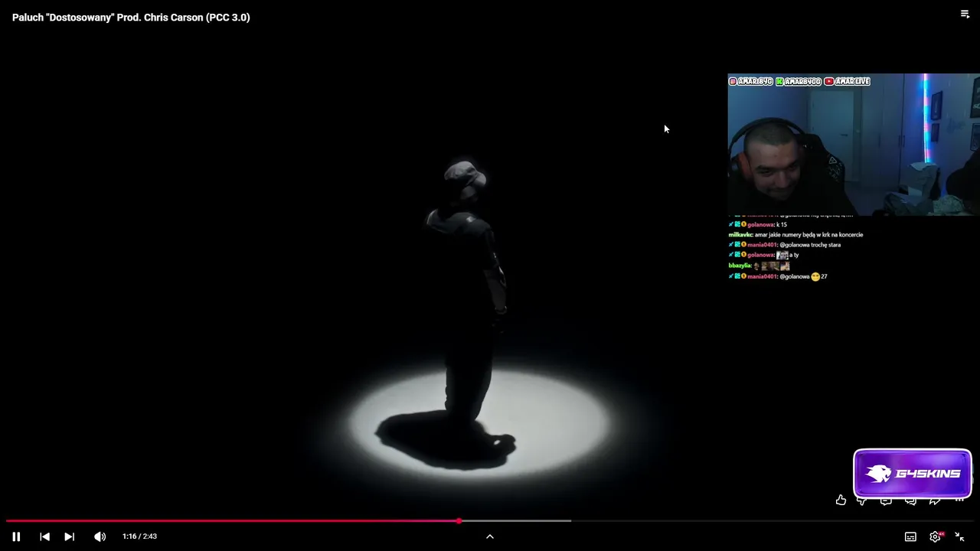Click the streamer webcam overlay
Viewport: 980px width, 551px height.
854,145
